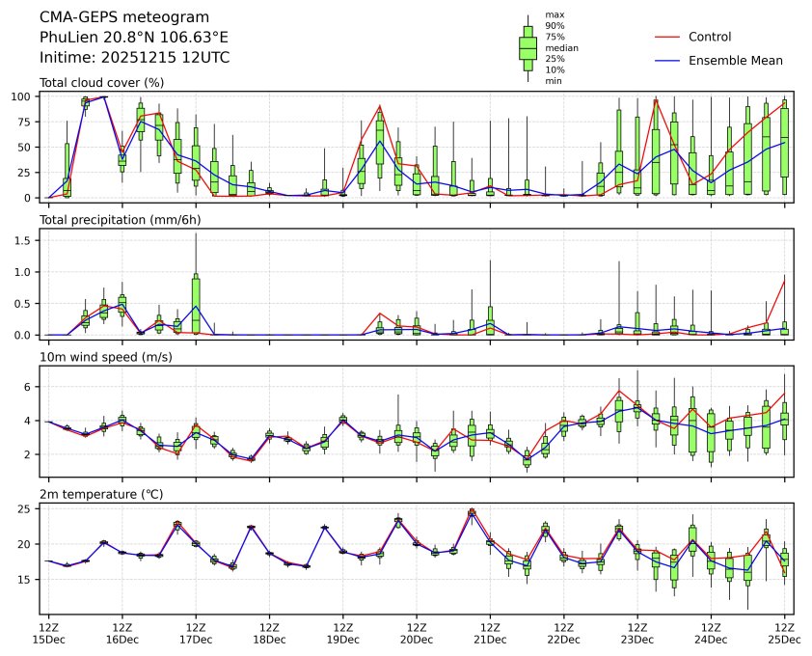This screenshot has height=656, width=812.
Task: Click the PhuLien 20.8°N 106.63°E location text
Action: point(134,37)
